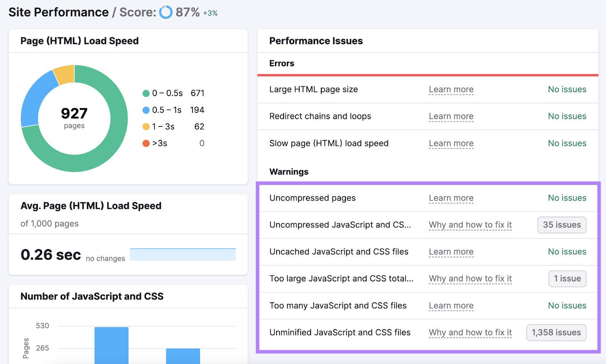
Task: Open Learn more for Redirect chains and loops
Action: [x=451, y=117]
